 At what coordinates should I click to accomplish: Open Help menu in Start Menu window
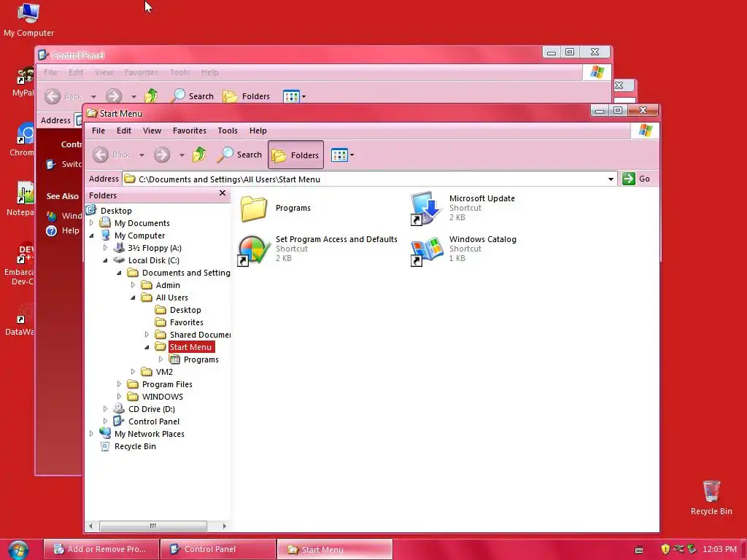(258, 131)
